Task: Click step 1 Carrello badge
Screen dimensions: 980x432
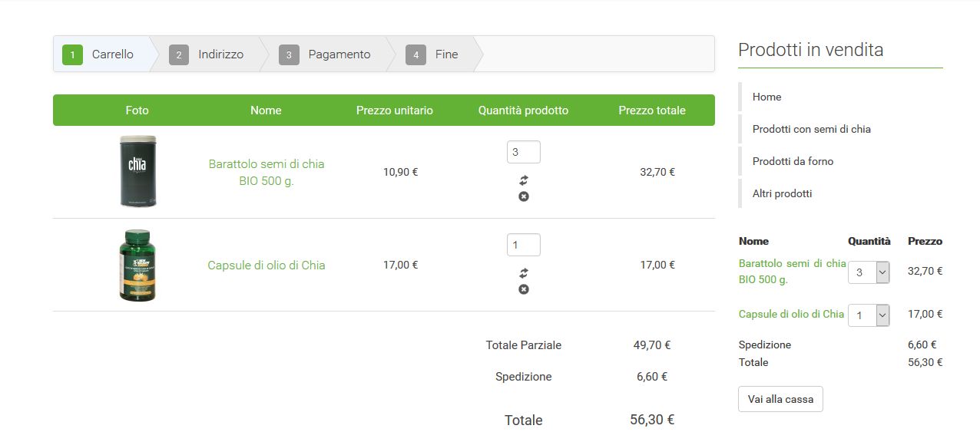Action: tap(72, 55)
